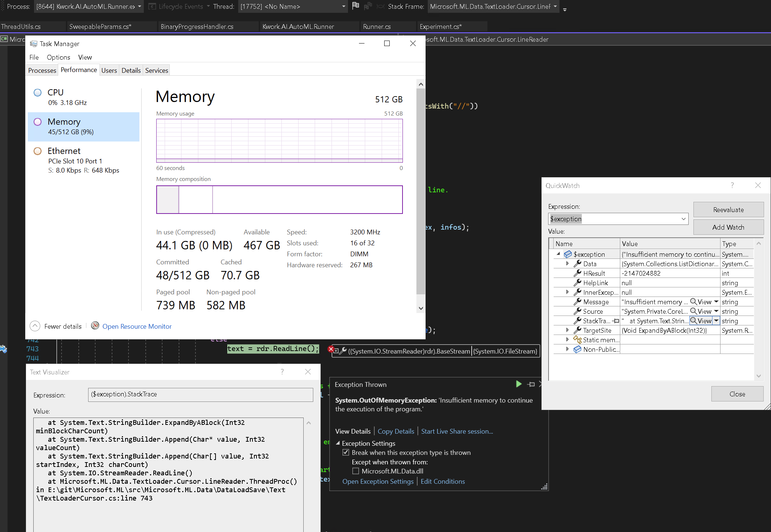The width and height of the screenshot is (771, 532).
Task: Click the green continue execution arrow in Exception Thrown popup
Action: point(519,384)
